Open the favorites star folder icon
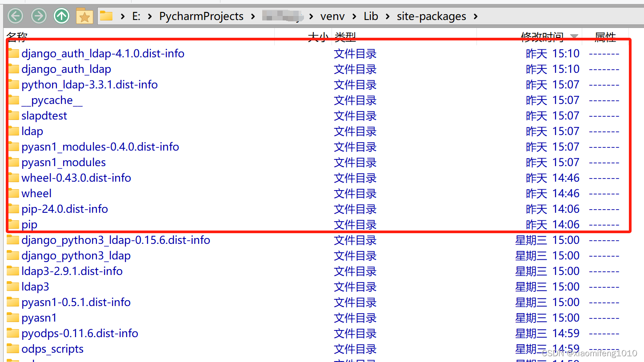Screen dimensions: 644x362 pyautogui.click(x=84, y=16)
